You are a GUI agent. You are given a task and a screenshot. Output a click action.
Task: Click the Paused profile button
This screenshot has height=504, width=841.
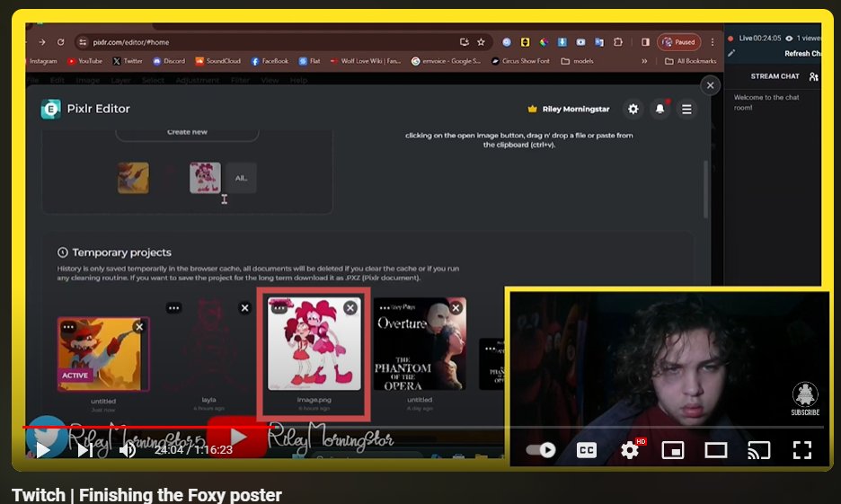tap(679, 42)
